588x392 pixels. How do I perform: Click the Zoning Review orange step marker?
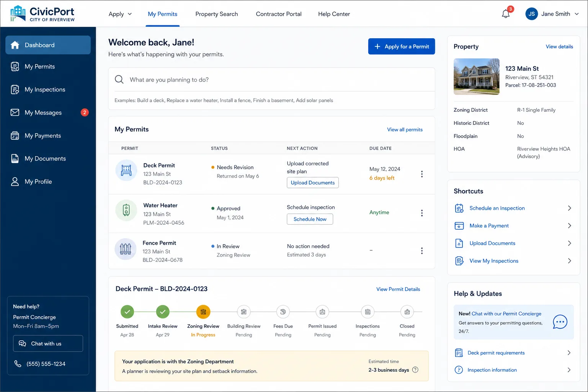pos(203,312)
